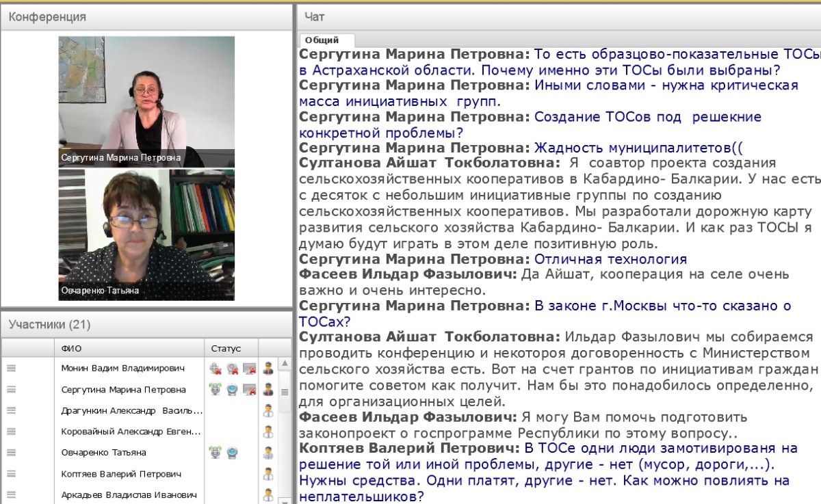Open row menu handle for Аркадьев Владислав Иванович
The image size is (821, 504).
[11, 494]
